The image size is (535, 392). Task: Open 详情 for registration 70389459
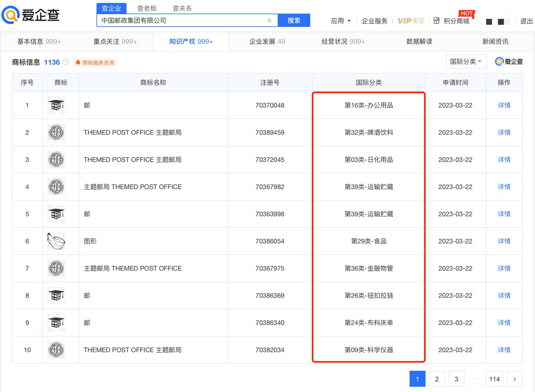(504, 133)
